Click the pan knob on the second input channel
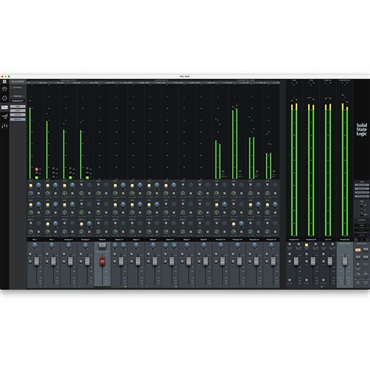The width and height of the screenshot is (370, 370). coord(52,245)
